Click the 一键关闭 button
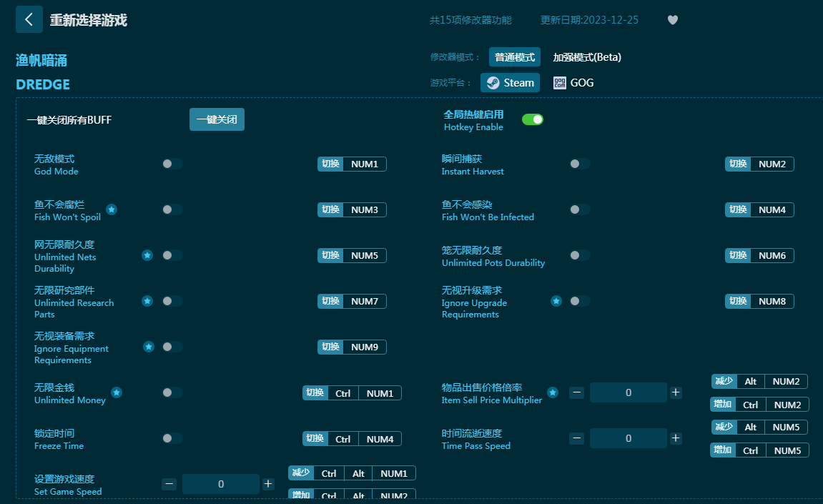The image size is (823, 504). 217,119
